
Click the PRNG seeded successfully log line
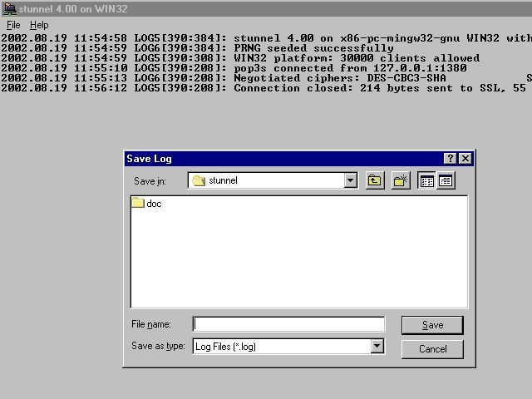197,48
